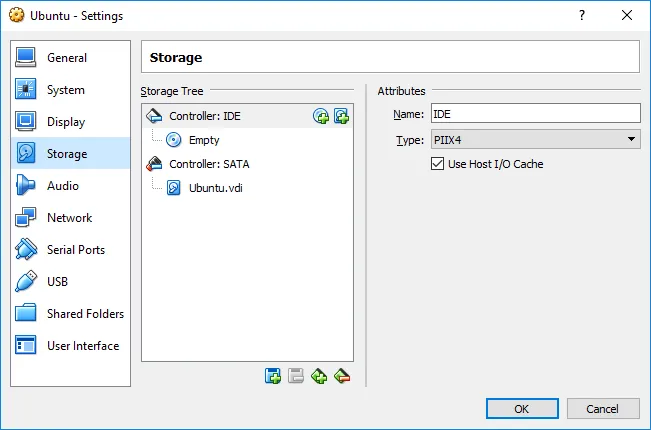
Task: Click the SATA controller icon
Action: point(154,164)
